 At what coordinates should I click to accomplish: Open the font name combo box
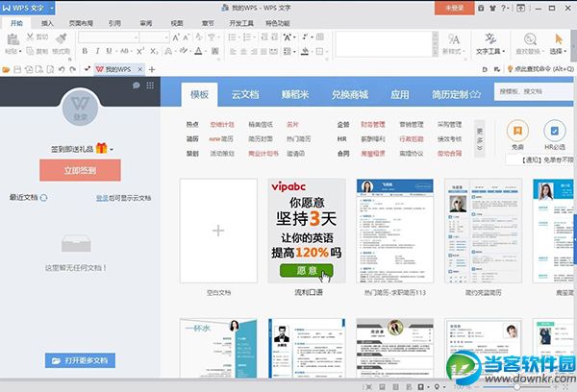[109, 37]
